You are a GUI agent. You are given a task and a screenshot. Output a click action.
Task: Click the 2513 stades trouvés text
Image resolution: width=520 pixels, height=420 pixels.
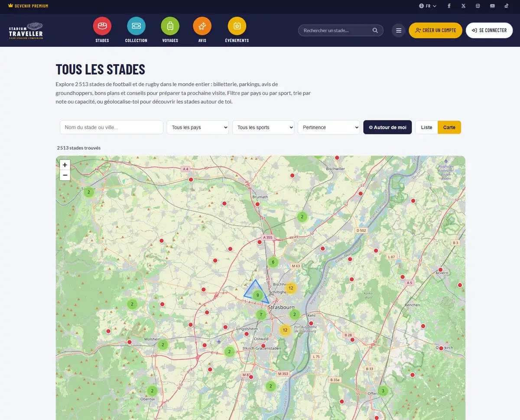coord(79,148)
